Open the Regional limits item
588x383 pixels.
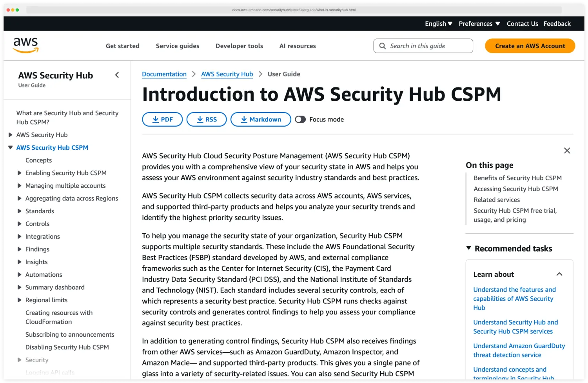[x=46, y=300]
